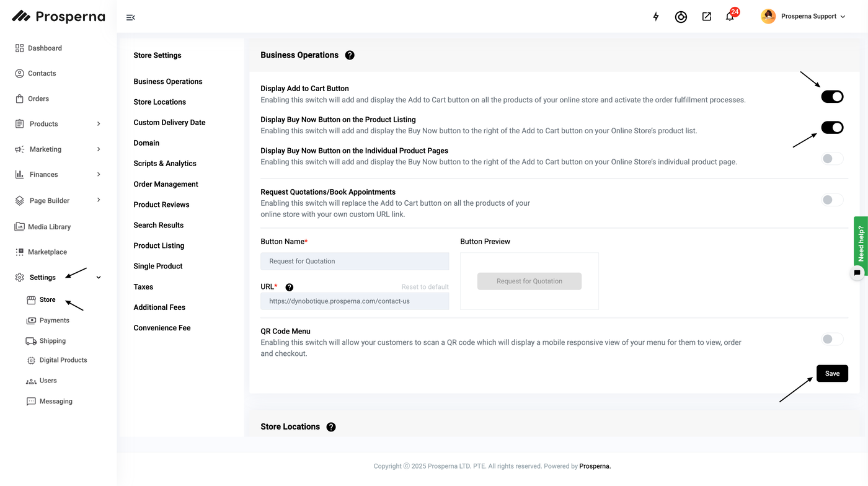Expand the Products sidebar submenu
Image resolution: width=868 pixels, height=486 pixels.
click(x=99, y=124)
